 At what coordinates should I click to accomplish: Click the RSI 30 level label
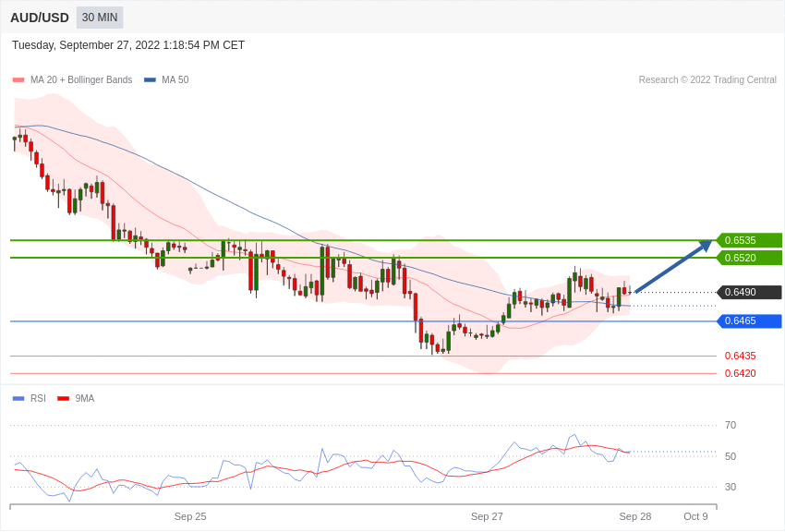click(731, 487)
